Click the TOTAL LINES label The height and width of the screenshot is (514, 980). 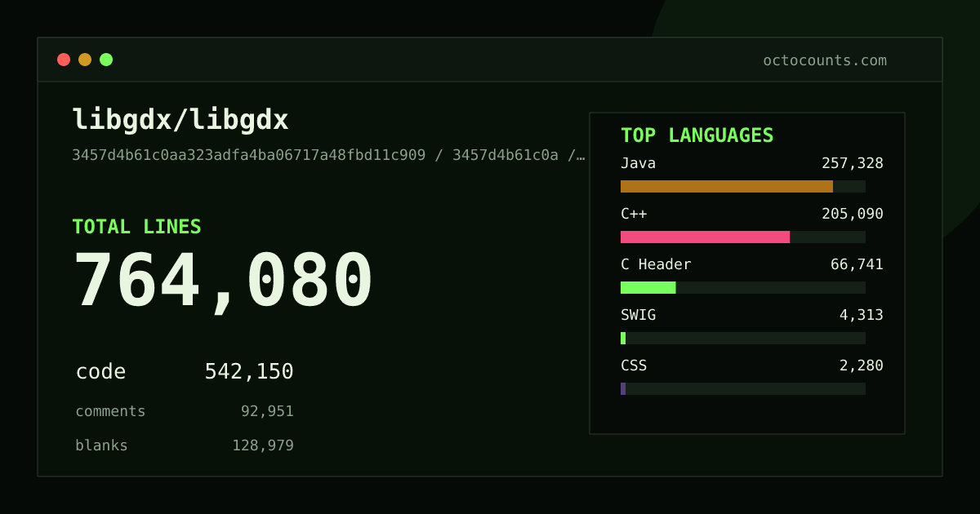(136, 227)
